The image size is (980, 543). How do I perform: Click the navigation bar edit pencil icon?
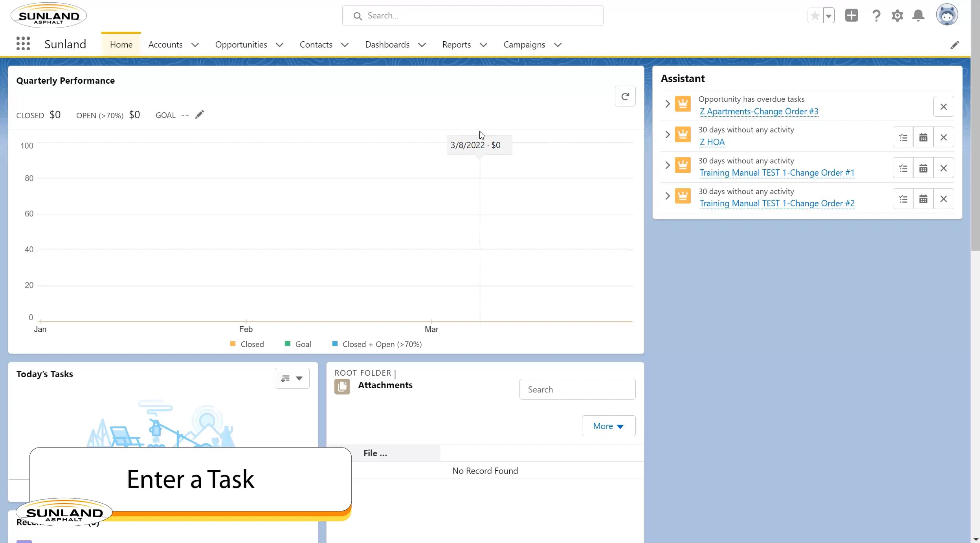pyautogui.click(x=954, y=45)
